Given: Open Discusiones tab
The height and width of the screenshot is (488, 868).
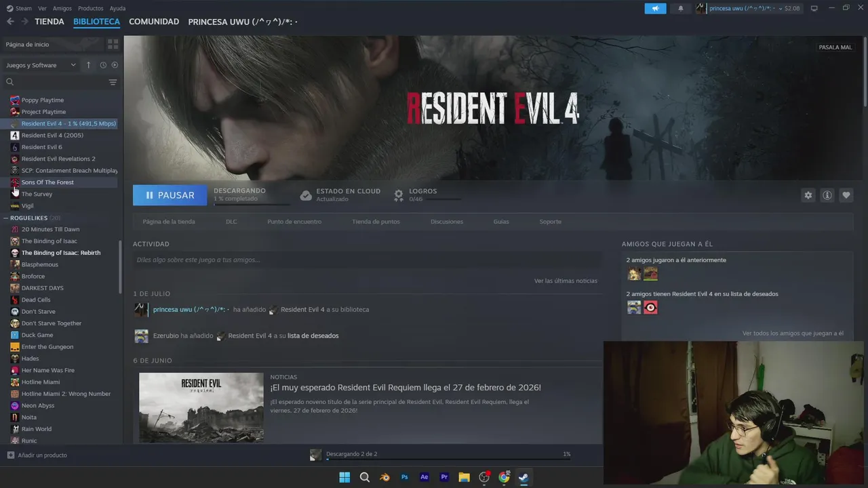Looking at the screenshot, I should coord(447,222).
